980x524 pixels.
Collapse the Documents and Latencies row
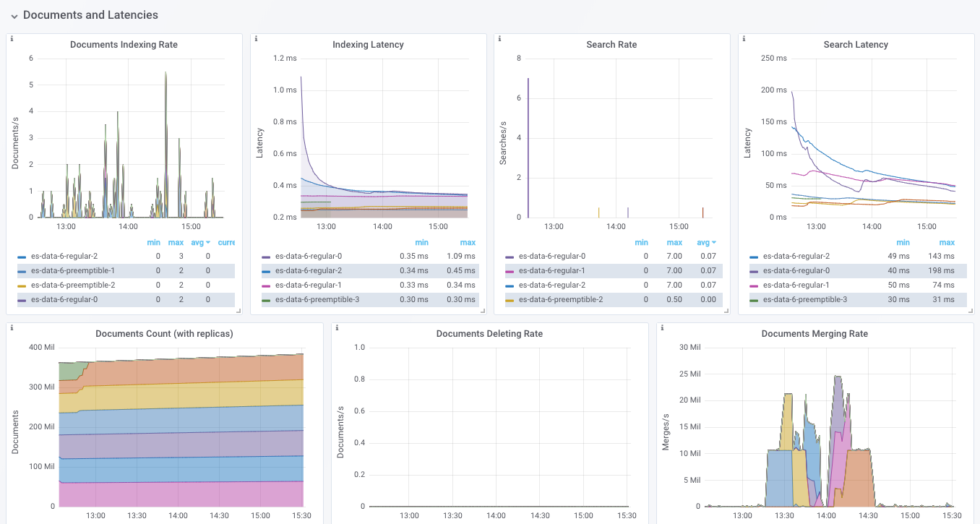pos(14,15)
